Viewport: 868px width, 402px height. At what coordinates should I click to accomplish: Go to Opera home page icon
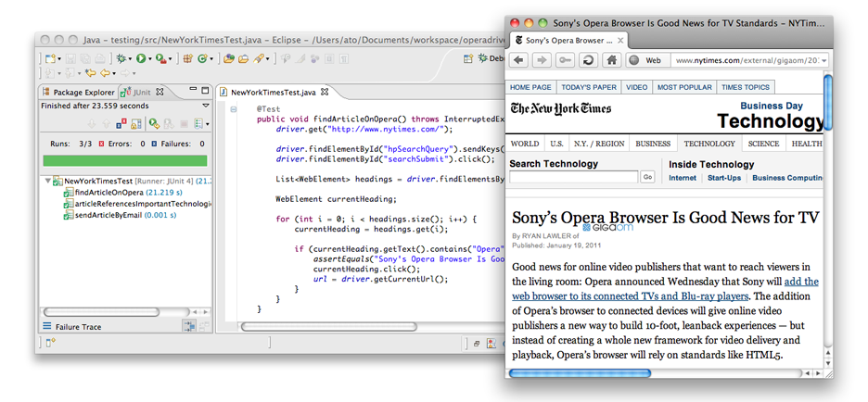tap(611, 60)
